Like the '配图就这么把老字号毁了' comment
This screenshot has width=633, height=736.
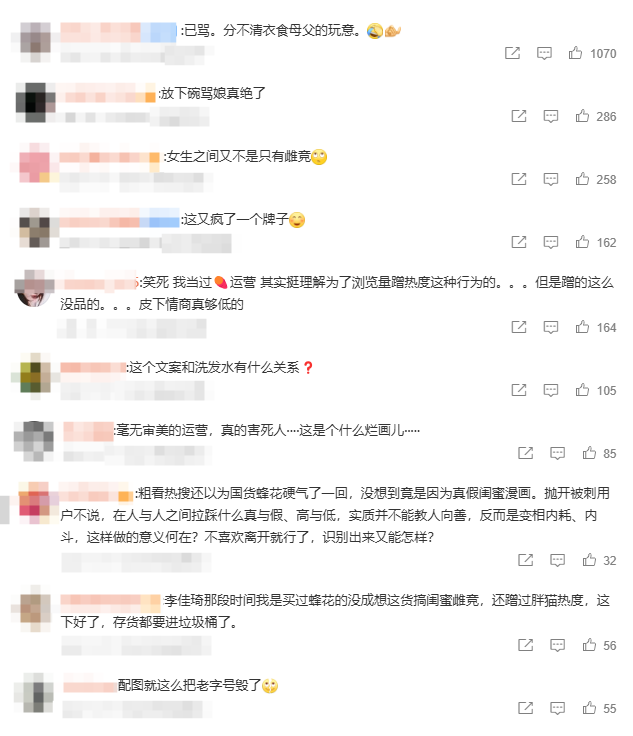tap(589, 708)
